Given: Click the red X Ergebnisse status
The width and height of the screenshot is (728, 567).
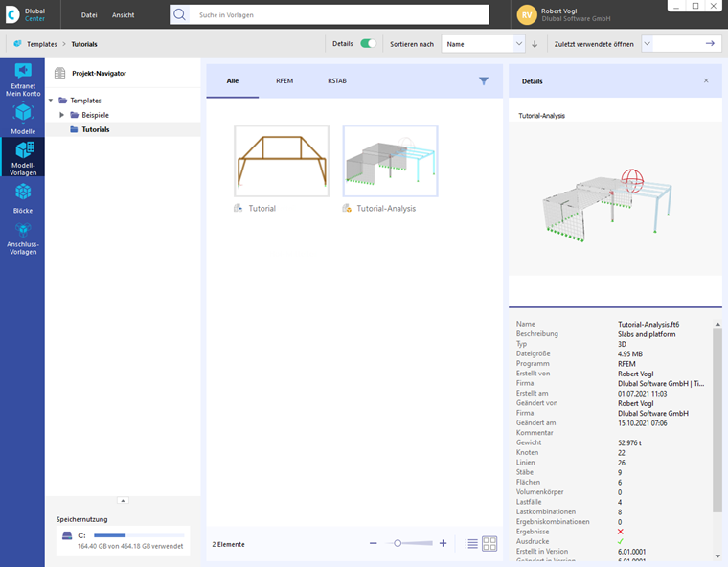Looking at the screenshot, I should 621,532.
